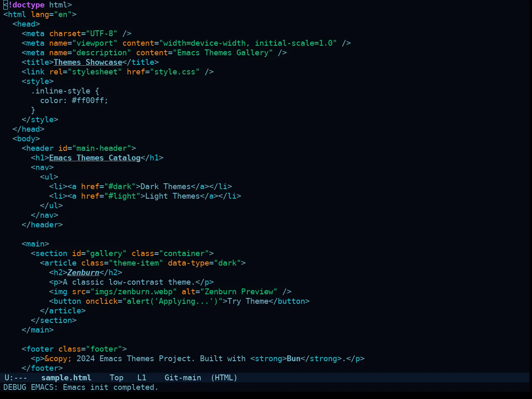The height and width of the screenshot is (399, 532).
Task: Click the 'Light Themes' link text
Action: 172,196
